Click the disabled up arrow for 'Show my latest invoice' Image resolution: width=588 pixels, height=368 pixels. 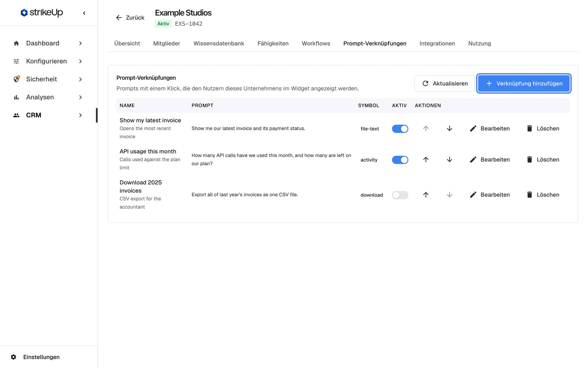pyautogui.click(x=426, y=129)
